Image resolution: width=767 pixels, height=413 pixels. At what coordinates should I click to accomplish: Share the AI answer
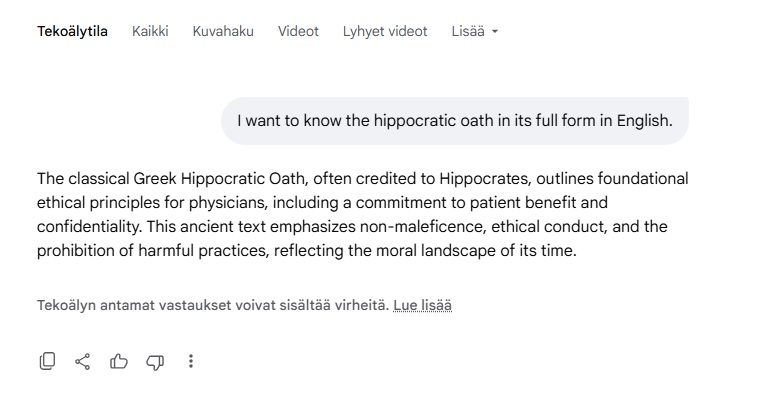point(83,362)
